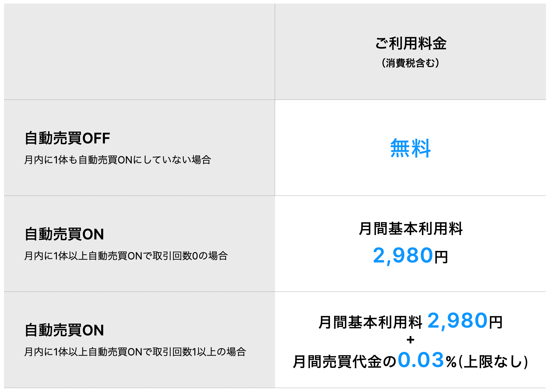Click the %(上限なし) no-limit note
This screenshot has width=550, height=392.
[487, 362]
